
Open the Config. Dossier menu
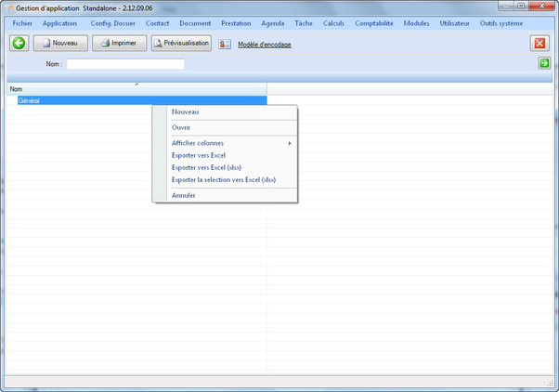coord(112,22)
